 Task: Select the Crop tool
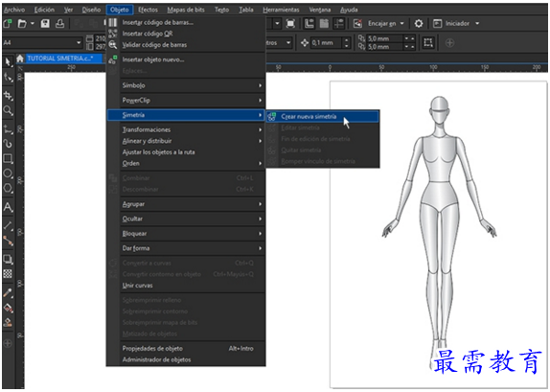(8, 96)
